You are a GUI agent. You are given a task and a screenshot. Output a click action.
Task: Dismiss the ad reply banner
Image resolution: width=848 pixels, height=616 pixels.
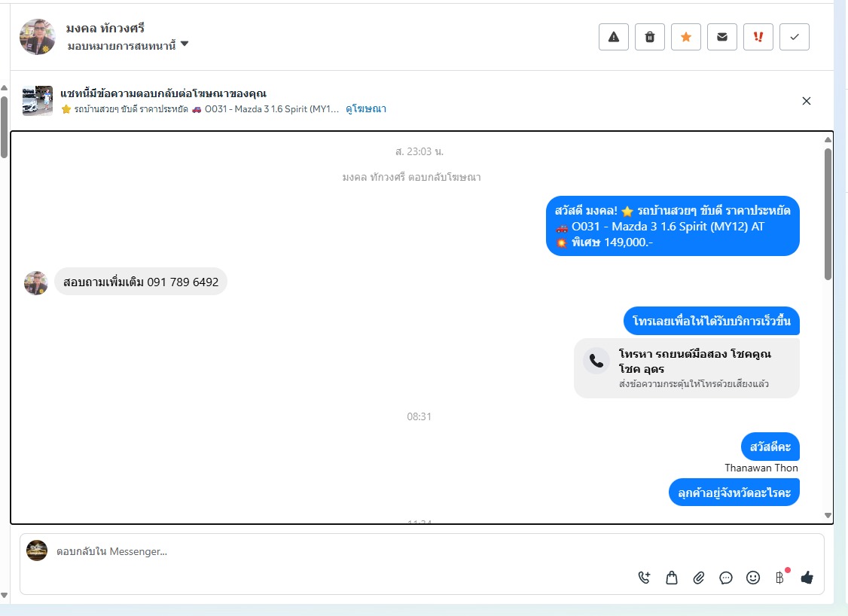click(807, 101)
